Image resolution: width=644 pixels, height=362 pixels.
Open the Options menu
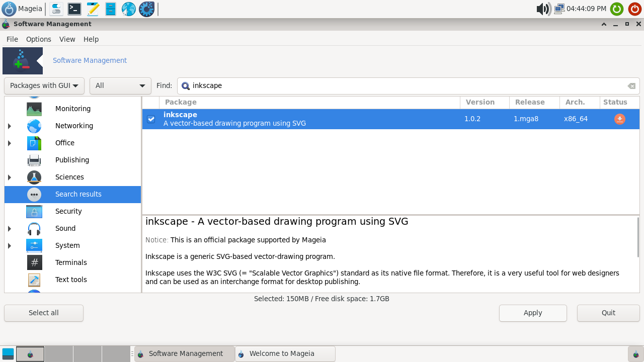tap(39, 39)
